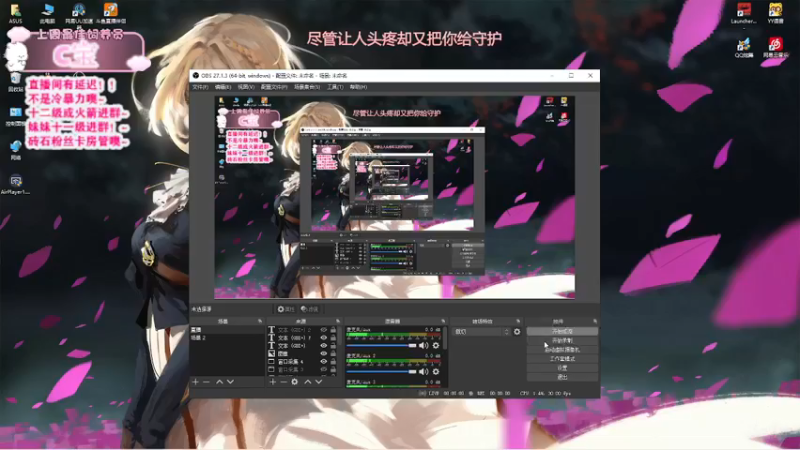The image size is (800, 450).
Task: Open gear settings for 麦克风/Aux channel
Action: coord(436,345)
